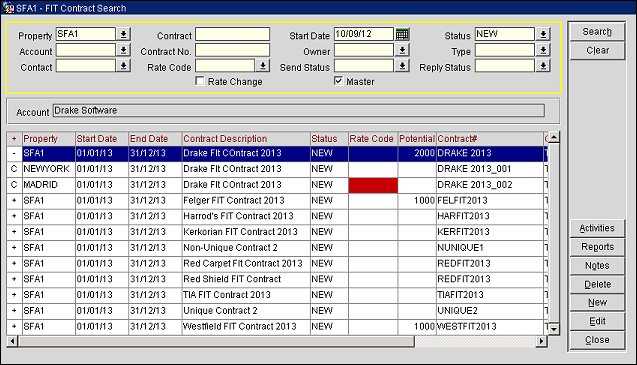Expand the Harrod's FIT Contract 2013 row
The width and height of the screenshot is (637, 365).
pyautogui.click(x=14, y=216)
